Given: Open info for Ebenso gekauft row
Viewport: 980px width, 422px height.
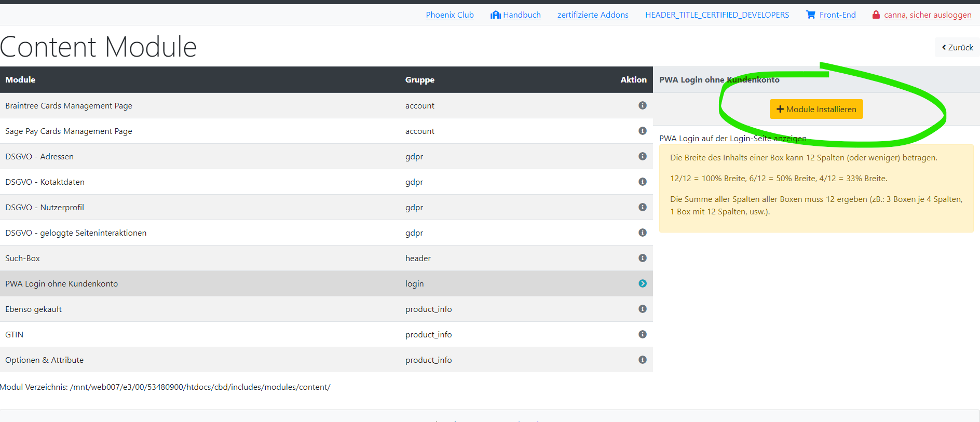Looking at the screenshot, I should (643, 309).
